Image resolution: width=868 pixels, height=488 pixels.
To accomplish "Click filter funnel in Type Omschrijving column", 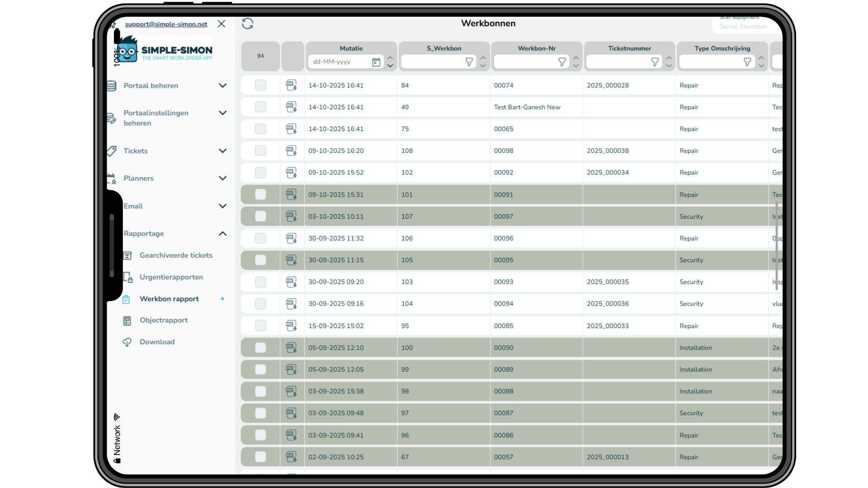I will [x=747, y=62].
